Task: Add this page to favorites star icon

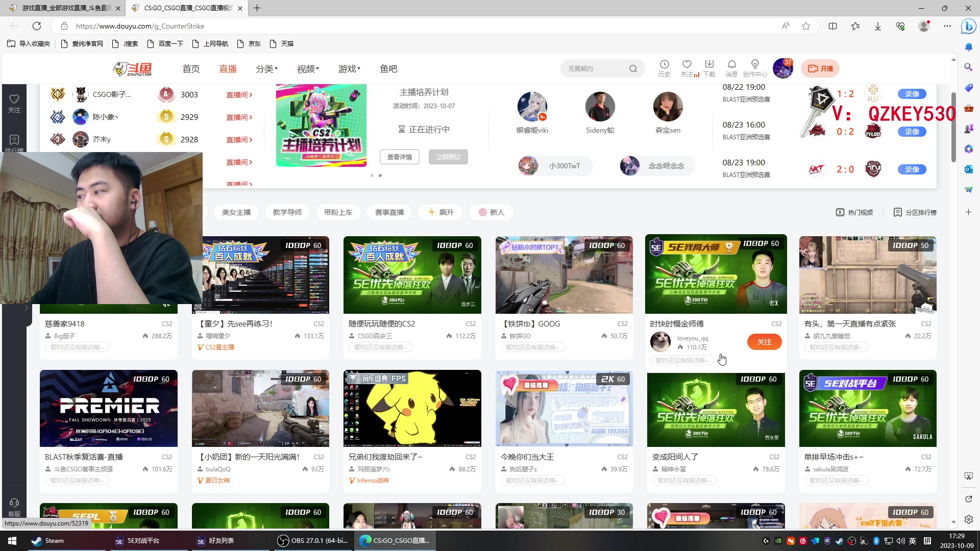Action: tap(806, 26)
